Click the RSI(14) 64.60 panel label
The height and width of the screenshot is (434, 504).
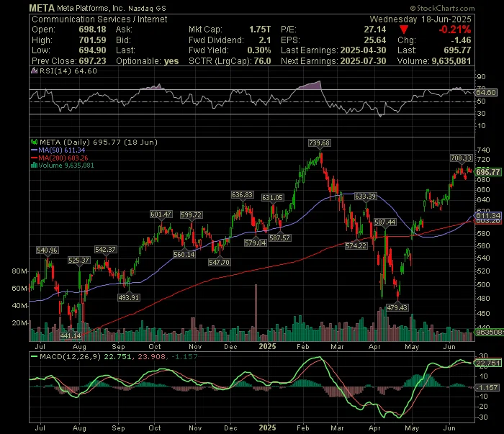click(x=68, y=71)
